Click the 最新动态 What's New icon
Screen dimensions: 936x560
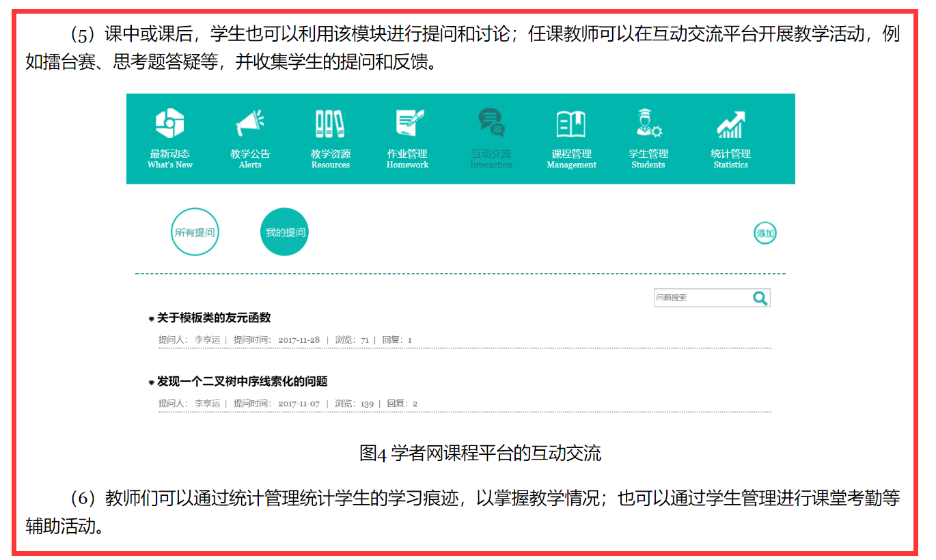pos(169,124)
